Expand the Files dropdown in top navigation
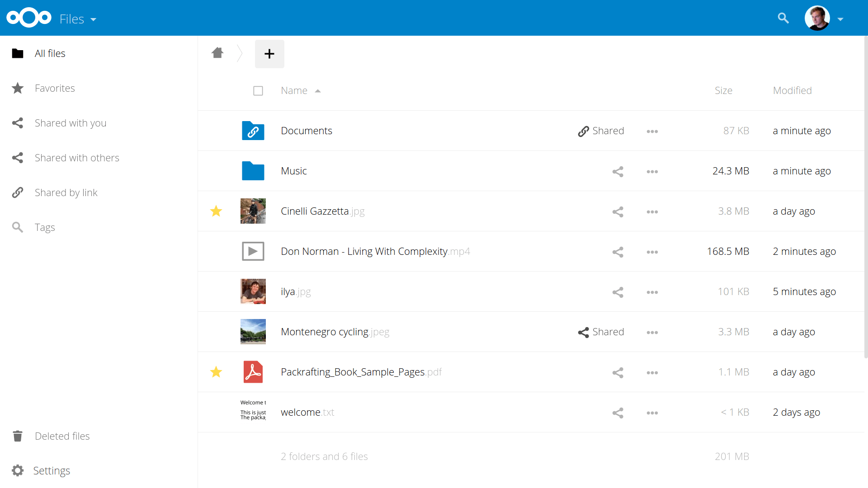Screen dimensions: 868x488 click(x=76, y=18)
